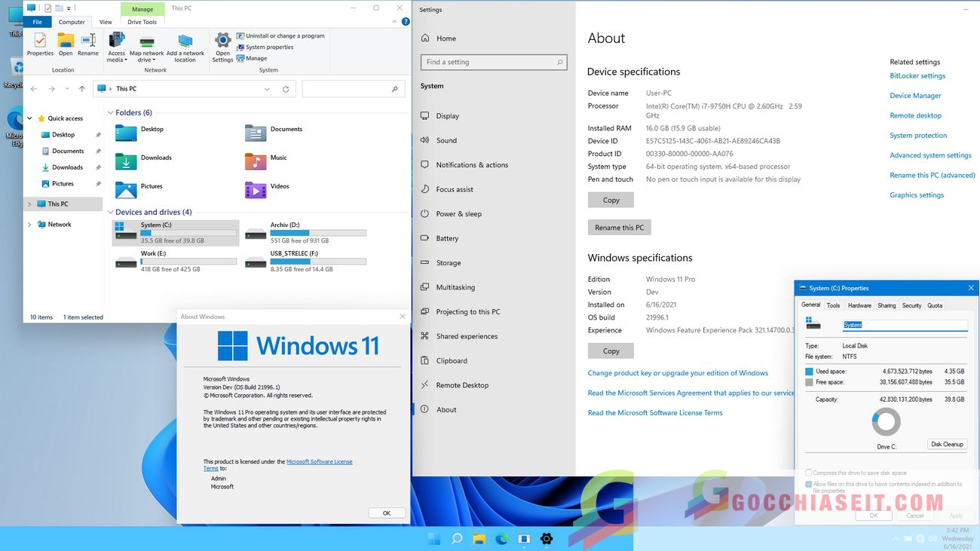Open Home in Settings sidebar
Screen dimensions: 980x551
tap(438, 38)
